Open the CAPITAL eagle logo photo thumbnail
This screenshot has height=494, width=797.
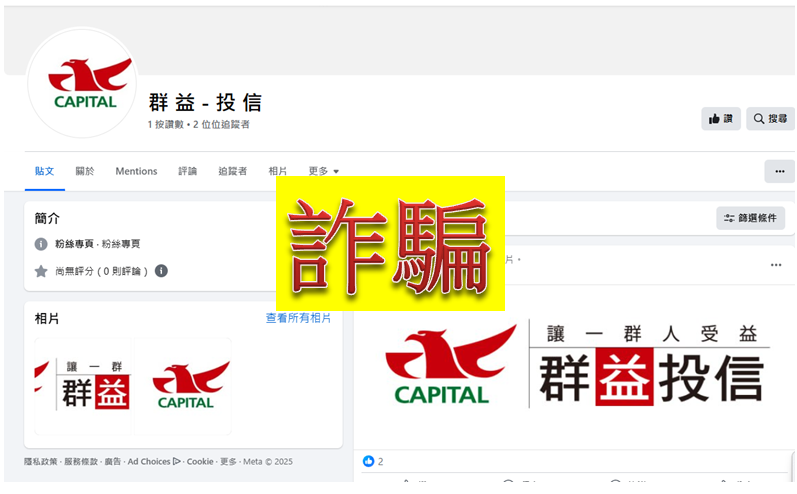(x=183, y=386)
